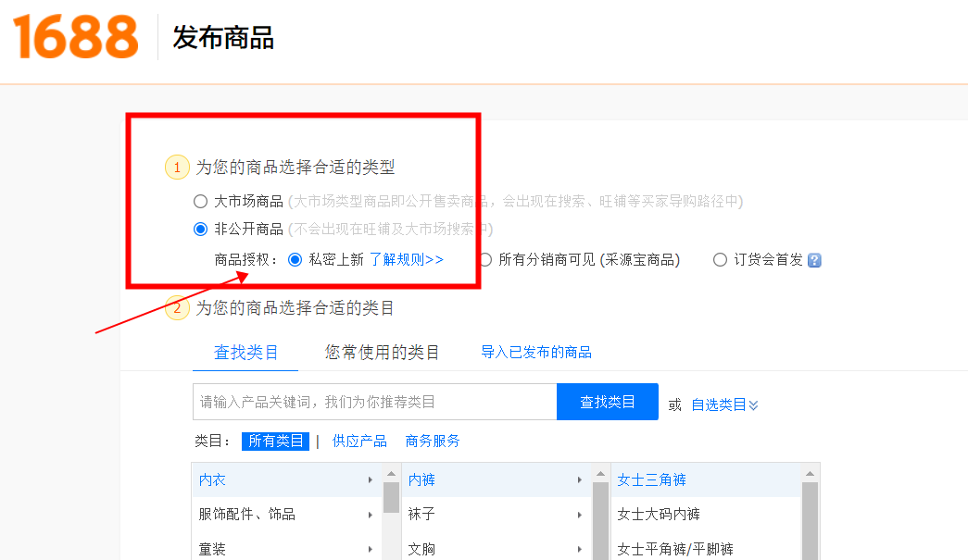The height and width of the screenshot is (560, 968).
Task: Select the 袜子 subcategory
Action: point(497,515)
